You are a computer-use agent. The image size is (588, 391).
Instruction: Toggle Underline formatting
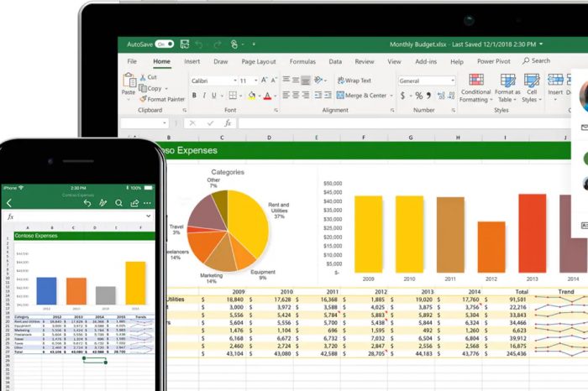213,96
